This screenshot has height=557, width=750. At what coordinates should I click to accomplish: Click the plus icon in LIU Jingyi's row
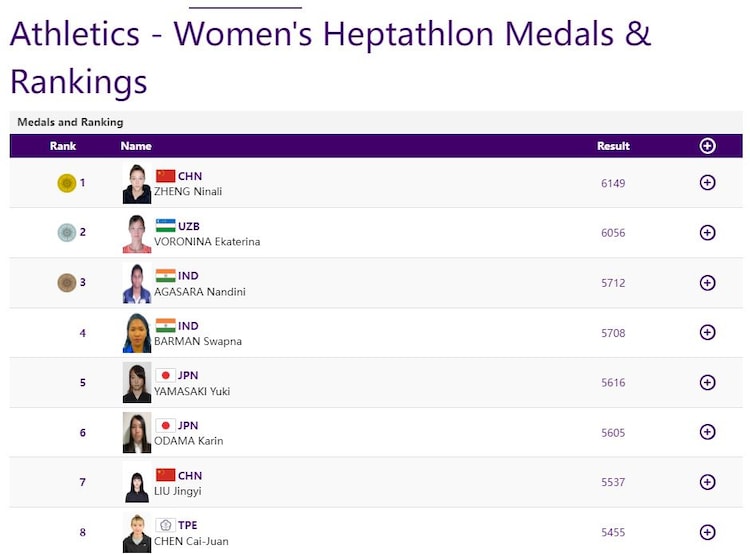(707, 482)
